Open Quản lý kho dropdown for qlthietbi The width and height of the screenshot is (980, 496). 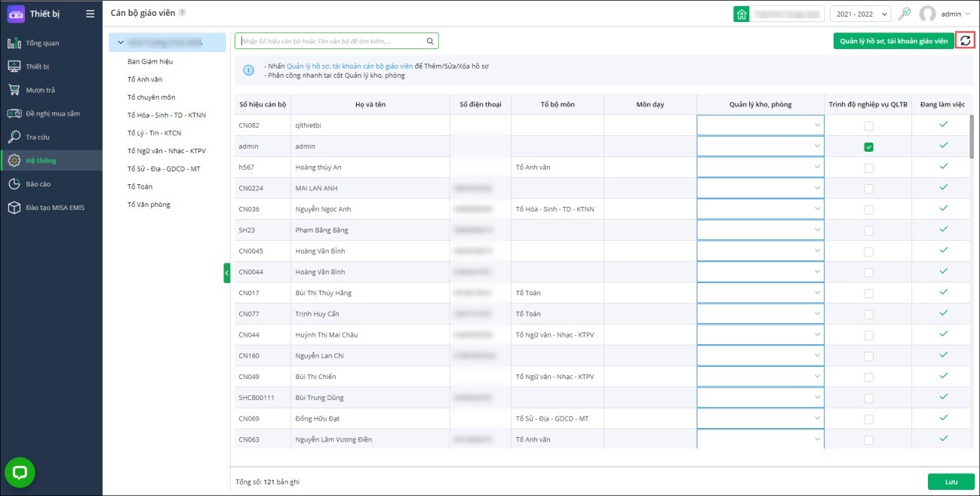click(760, 125)
